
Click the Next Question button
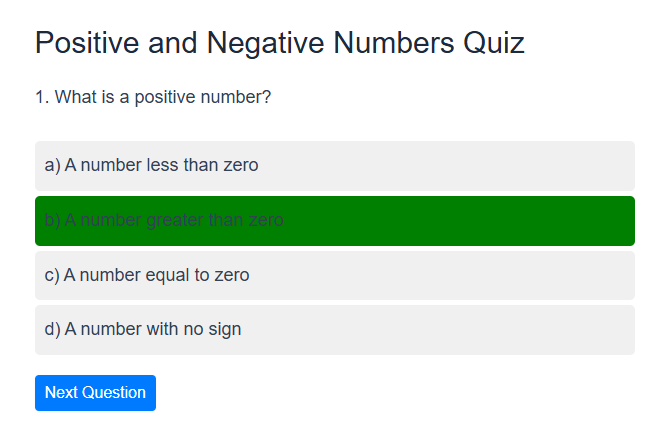click(x=95, y=392)
